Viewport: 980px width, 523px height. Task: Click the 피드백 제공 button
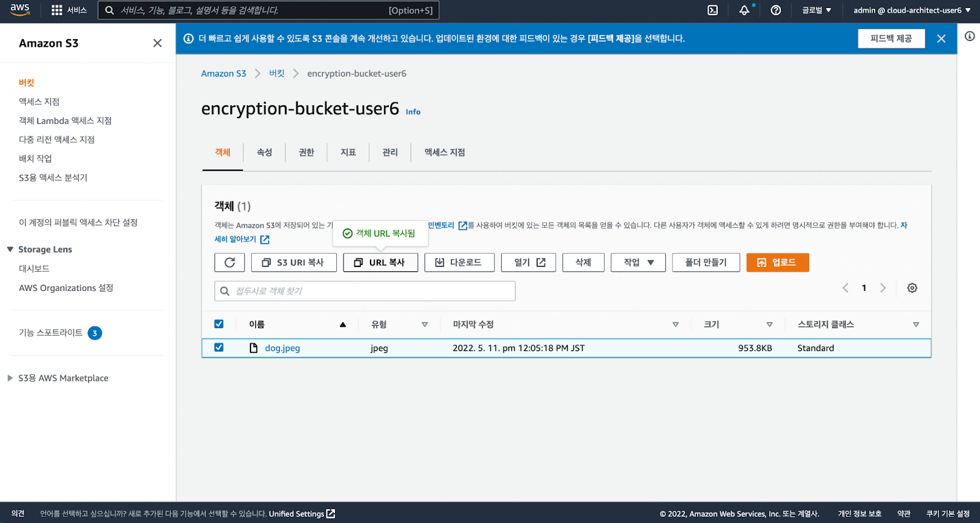pyautogui.click(x=891, y=39)
